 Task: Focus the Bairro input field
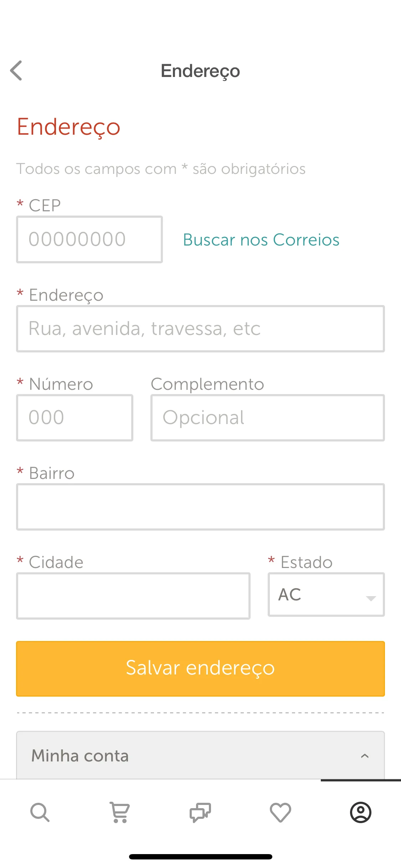200,507
